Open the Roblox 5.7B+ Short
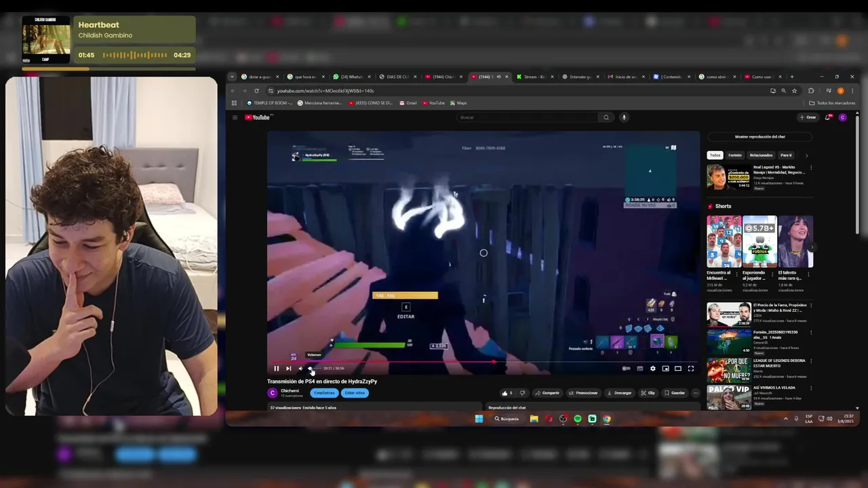Viewport: 868px width, 488px height. coord(759,241)
